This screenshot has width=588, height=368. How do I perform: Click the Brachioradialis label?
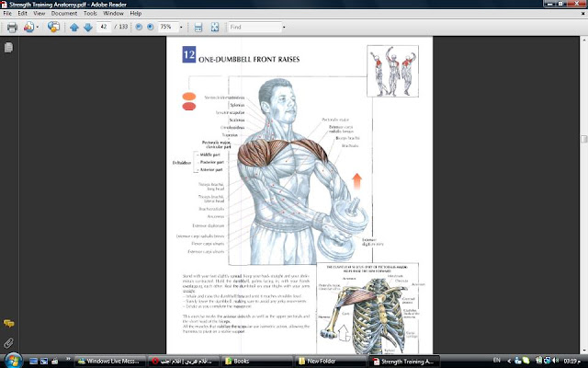coord(211,209)
